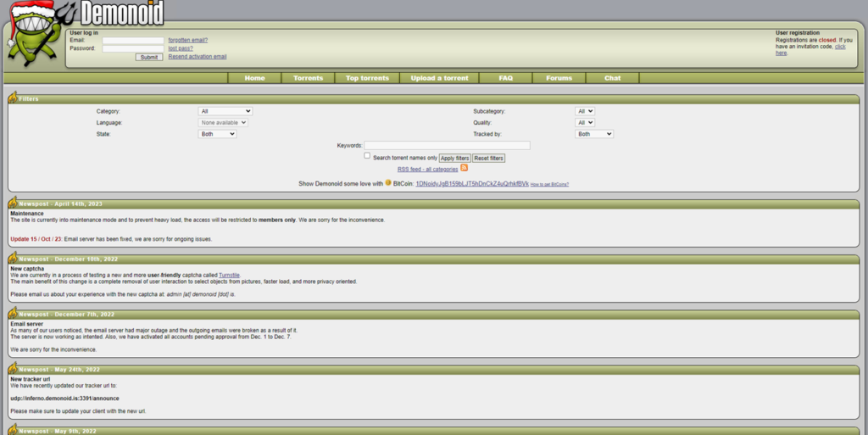Select Upload a torrent menu tab
Image resolution: width=868 pixels, height=435 pixels.
pos(440,78)
